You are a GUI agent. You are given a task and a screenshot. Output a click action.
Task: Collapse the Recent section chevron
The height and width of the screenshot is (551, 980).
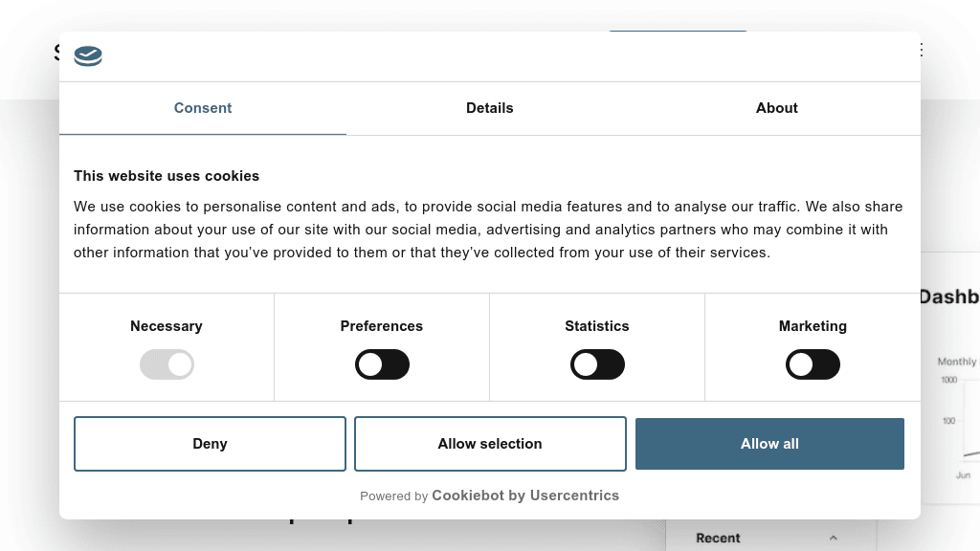coord(833,539)
